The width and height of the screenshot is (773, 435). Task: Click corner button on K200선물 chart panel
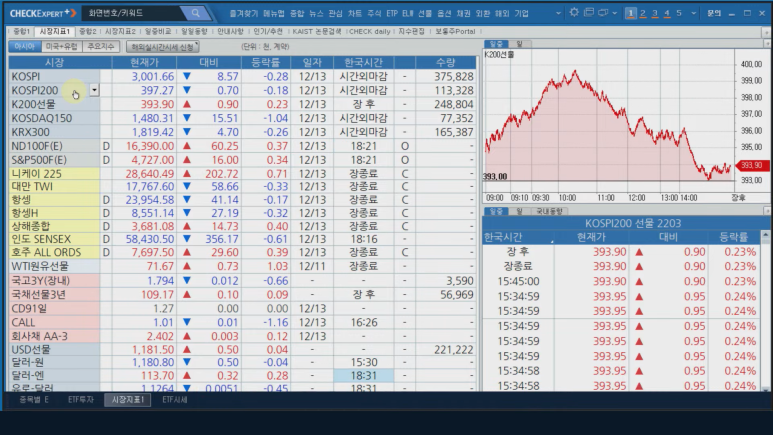pyautogui.click(x=767, y=44)
